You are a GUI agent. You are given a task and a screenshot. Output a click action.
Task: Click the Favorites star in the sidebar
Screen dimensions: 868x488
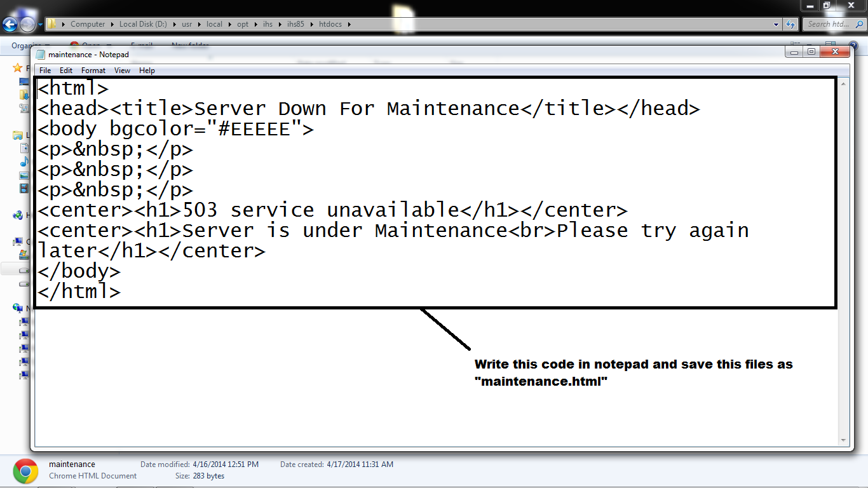point(18,68)
